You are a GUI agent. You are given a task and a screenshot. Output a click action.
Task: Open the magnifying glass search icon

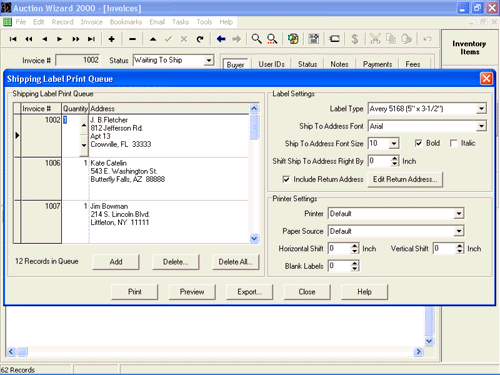click(x=256, y=39)
